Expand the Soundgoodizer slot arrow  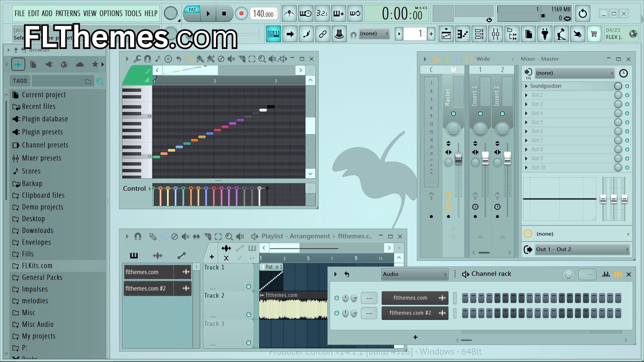(526, 86)
